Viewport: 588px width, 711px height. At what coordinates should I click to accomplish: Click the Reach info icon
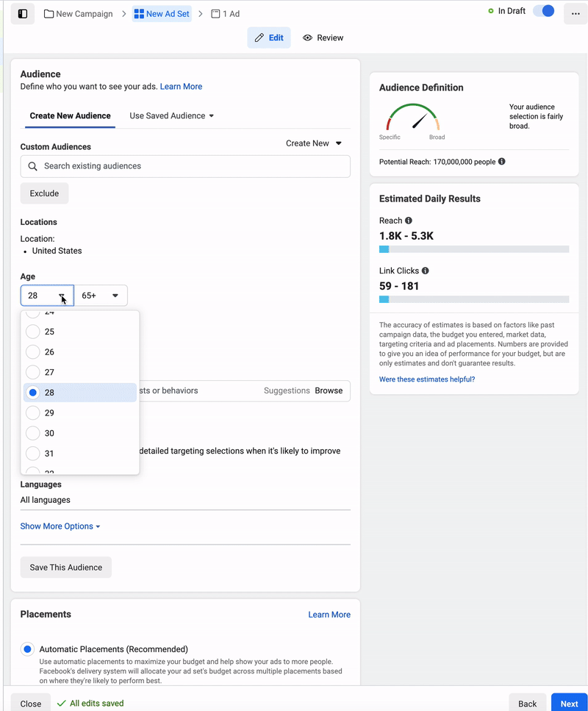coord(409,221)
